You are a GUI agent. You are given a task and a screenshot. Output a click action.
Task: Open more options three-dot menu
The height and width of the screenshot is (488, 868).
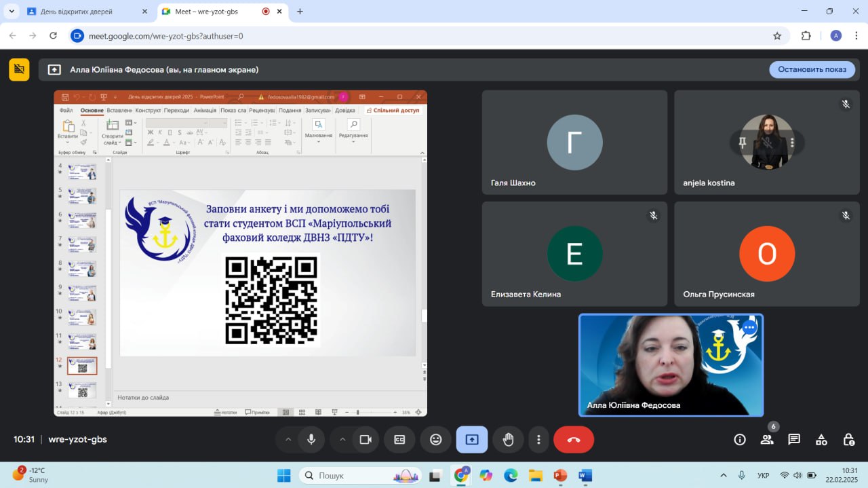538,440
